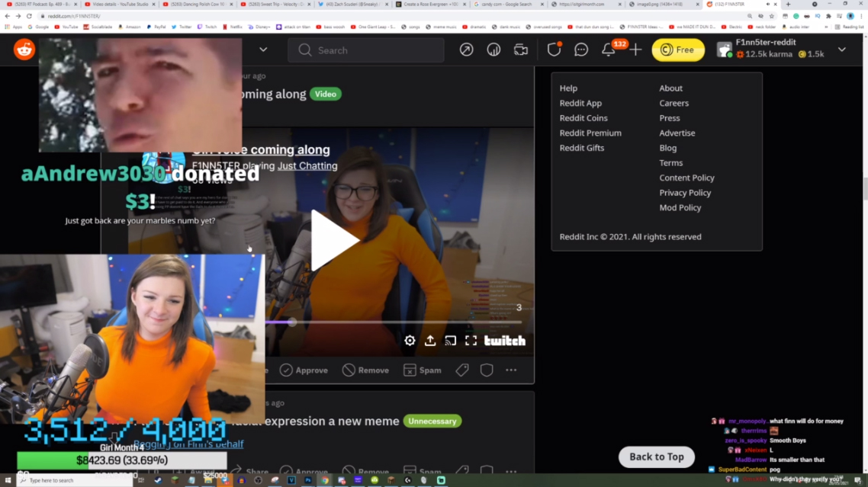The height and width of the screenshot is (487, 868).
Task: Click the shield icon on the video post
Action: (x=487, y=370)
